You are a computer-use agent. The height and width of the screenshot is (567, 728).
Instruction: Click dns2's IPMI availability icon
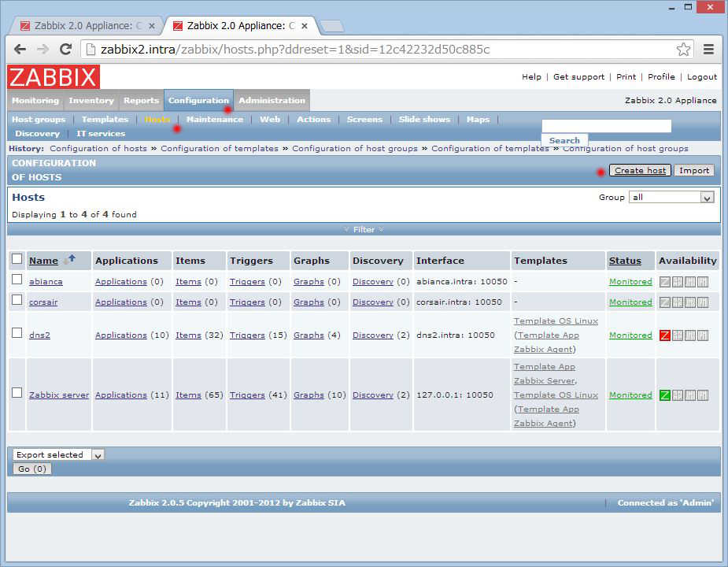coord(703,335)
